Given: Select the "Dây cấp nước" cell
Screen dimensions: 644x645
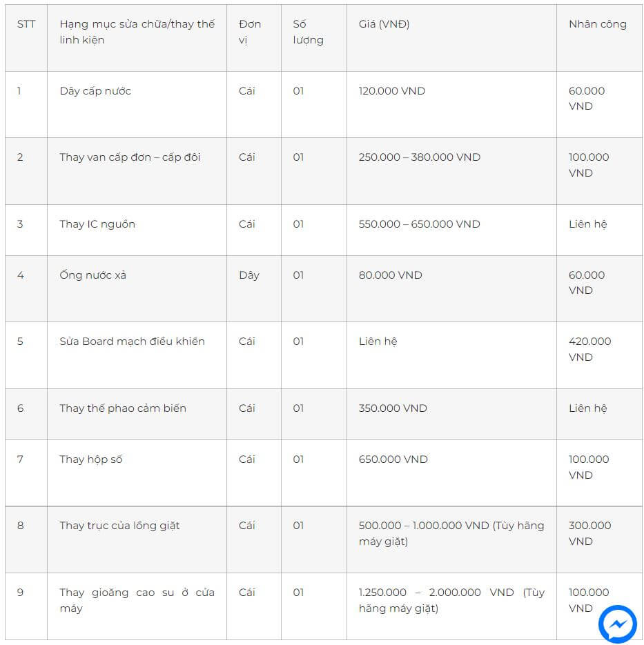Looking at the screenshot, I should coord(95,91).
